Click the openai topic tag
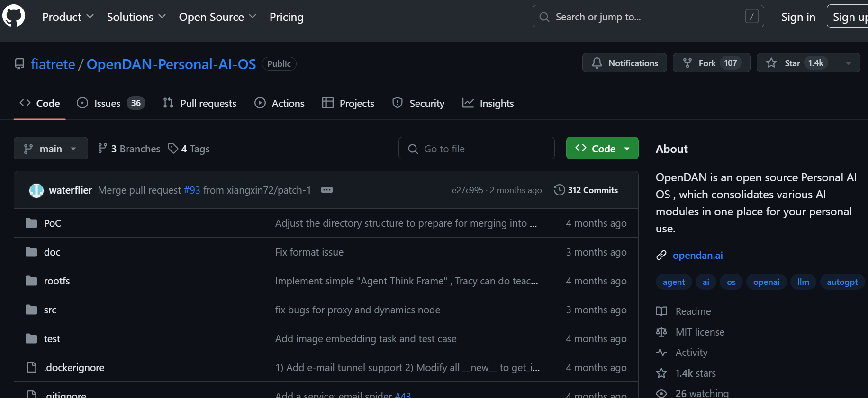 (x=766, y=282)
